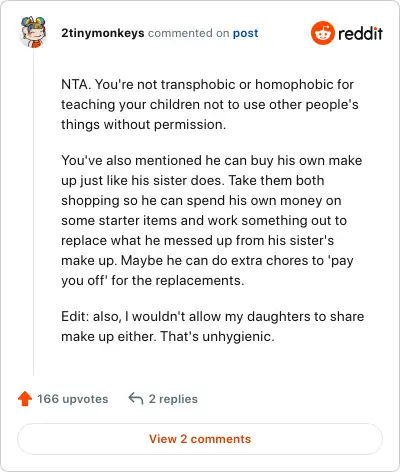Click the Reddit Snoo logo icon
The width and height of the screenshot is (400, 472).
[x=322, y=33]
